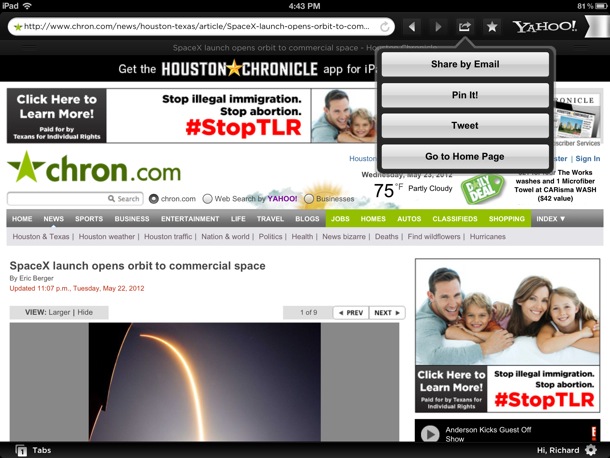The image size is (610, 458).
Task: Choose Share by Email
Action: coord(465,64)
